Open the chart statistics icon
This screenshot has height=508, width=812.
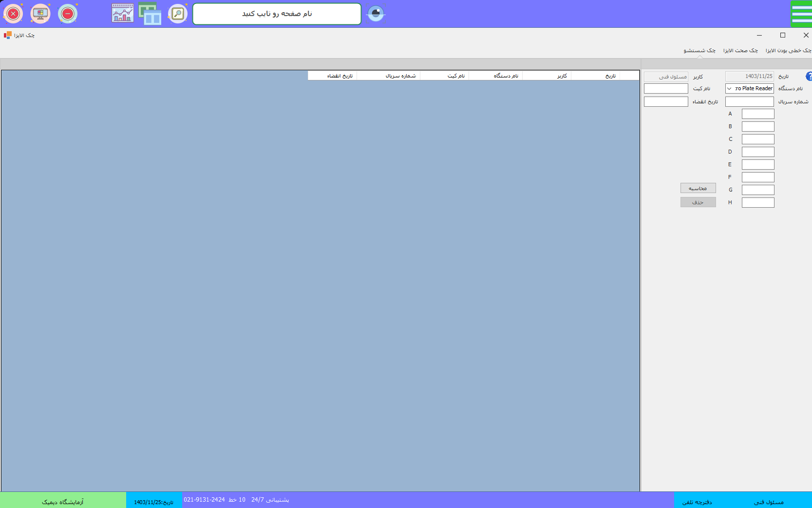(123, 14)
